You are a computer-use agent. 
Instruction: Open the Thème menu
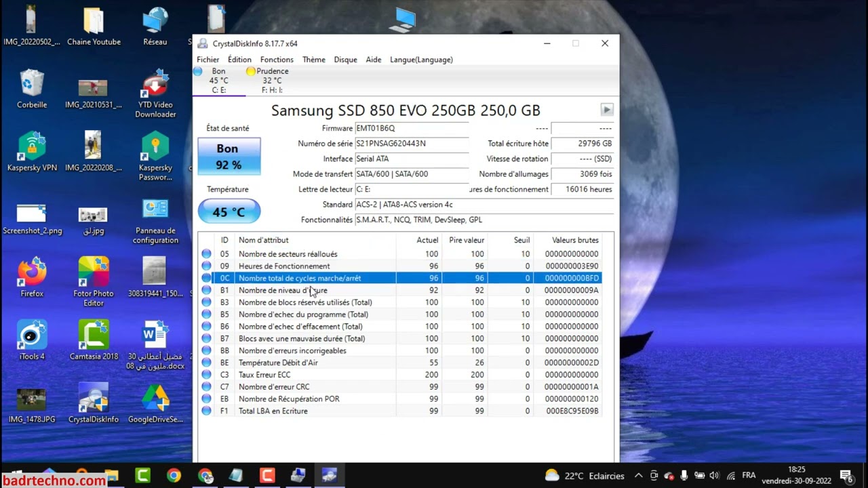coord(314,60)
